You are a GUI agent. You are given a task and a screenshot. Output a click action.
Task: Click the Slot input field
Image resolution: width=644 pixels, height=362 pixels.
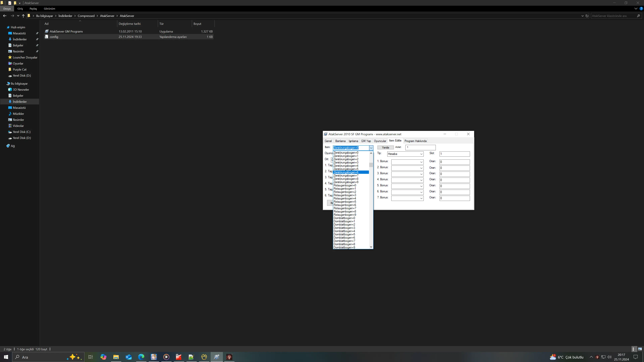[x=454, y=154]
